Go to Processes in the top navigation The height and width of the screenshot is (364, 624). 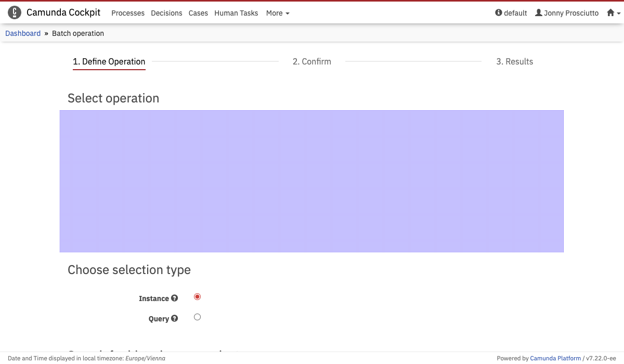tap(128, 13)
